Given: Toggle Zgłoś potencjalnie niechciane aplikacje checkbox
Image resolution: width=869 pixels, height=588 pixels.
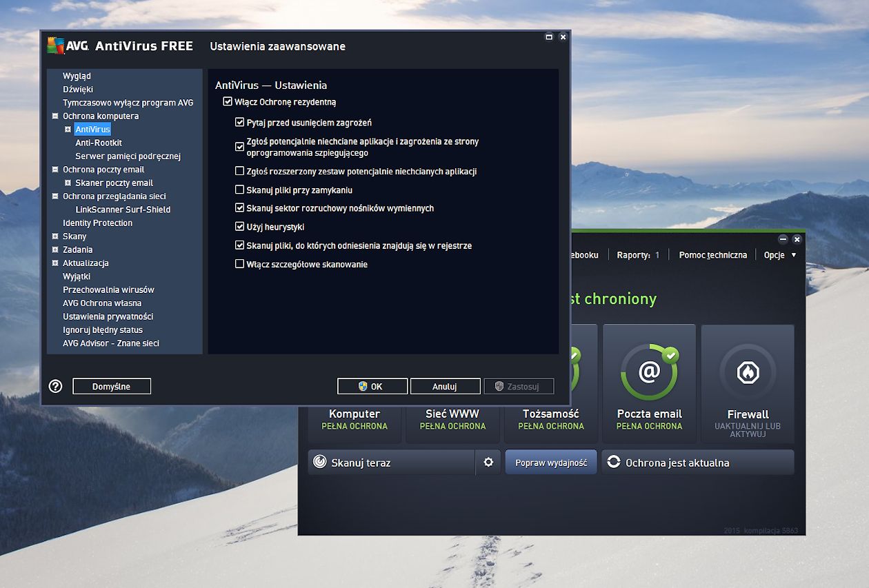Looking at the screenshot, I should (240, 147).
